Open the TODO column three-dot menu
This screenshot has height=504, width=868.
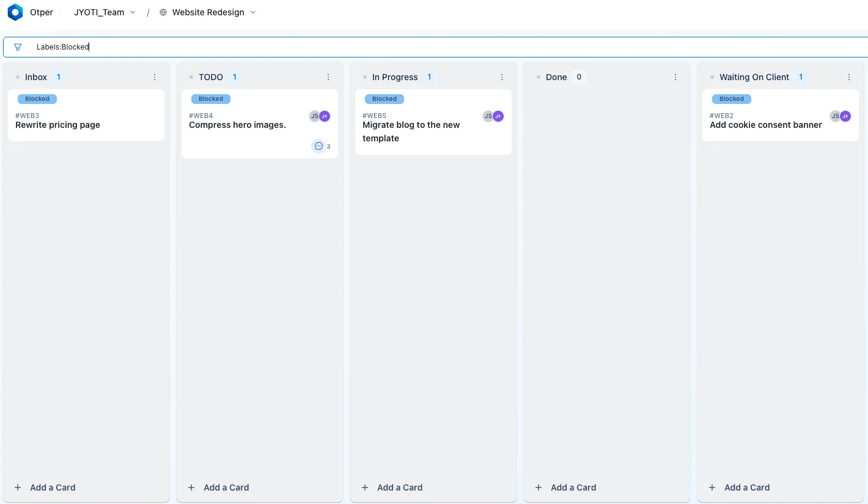[x=328, y=77]
